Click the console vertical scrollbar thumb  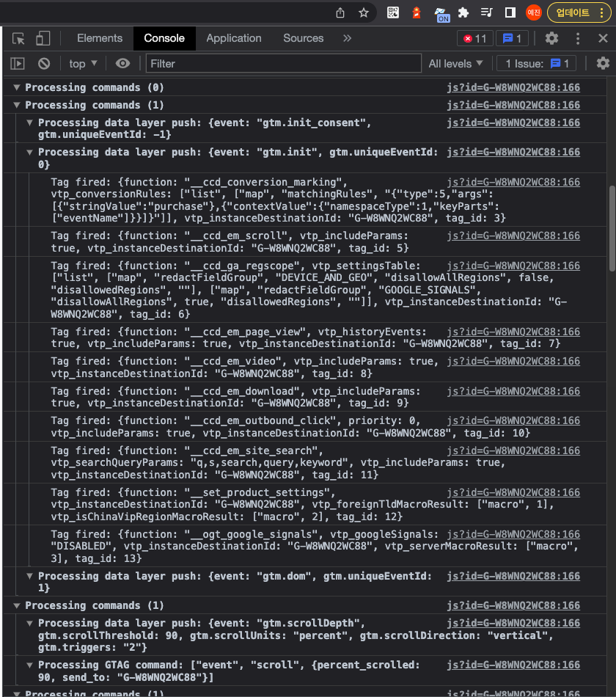pyautogui.click(x=612, y=228)
